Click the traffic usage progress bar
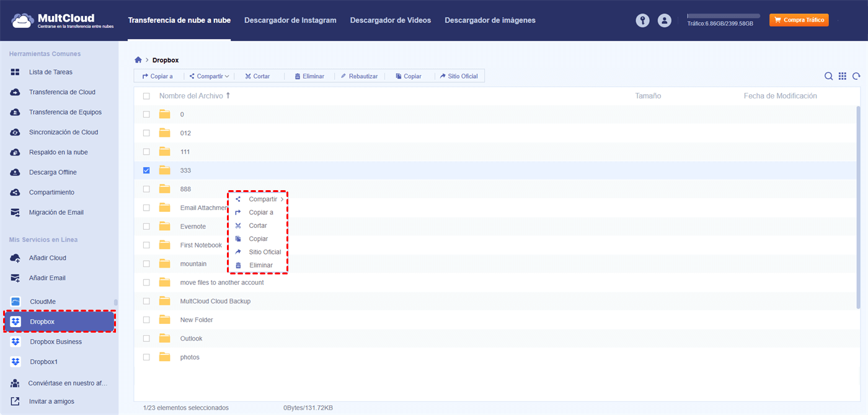 [724, 15]
